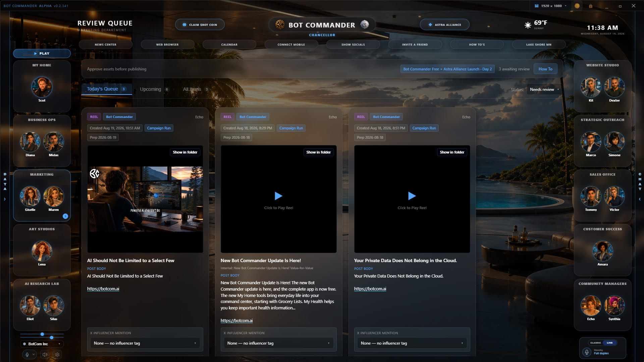Play the Your Private Data reel
Viewport: 644px width, 362px height.
[x=412, y=196]
